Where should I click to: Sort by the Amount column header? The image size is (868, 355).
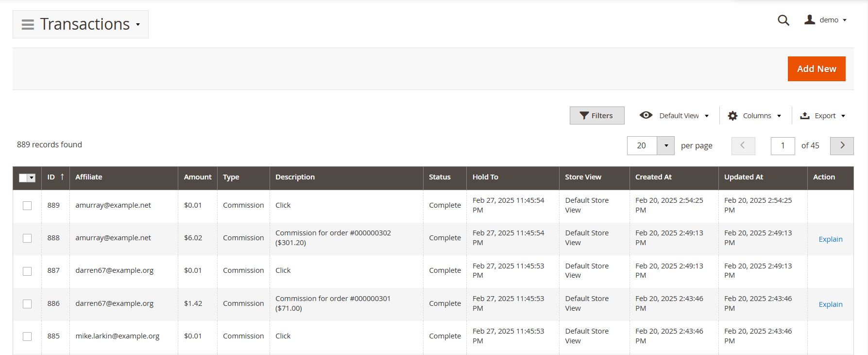coord(197,177)
